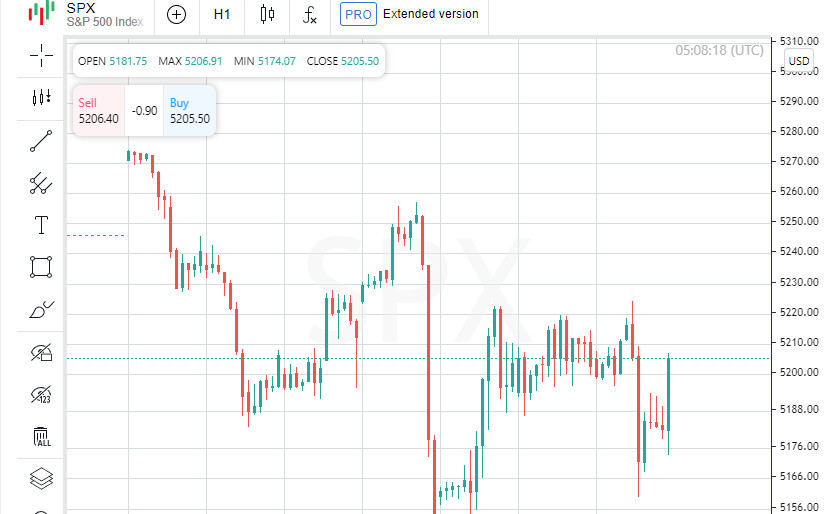This screenshot has width=835, height=514.
Task: Click the USD currency label
Action: tap(799, 61)
